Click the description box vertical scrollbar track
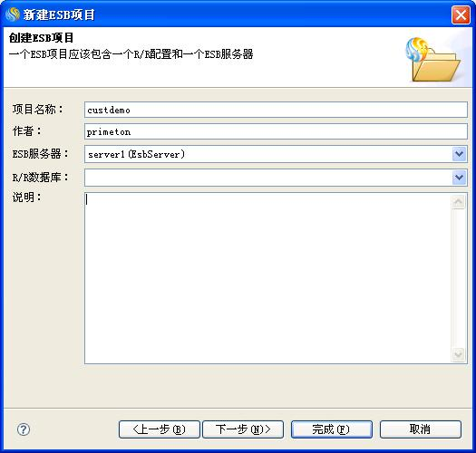 (459, 278)
